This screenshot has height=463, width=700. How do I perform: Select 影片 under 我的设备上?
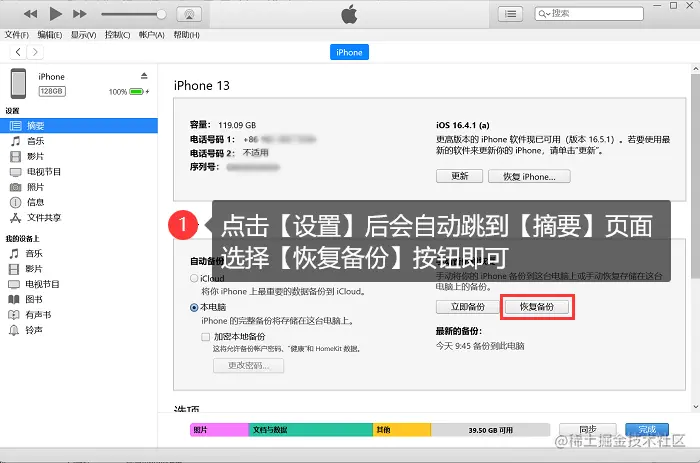tap(79, 269)
